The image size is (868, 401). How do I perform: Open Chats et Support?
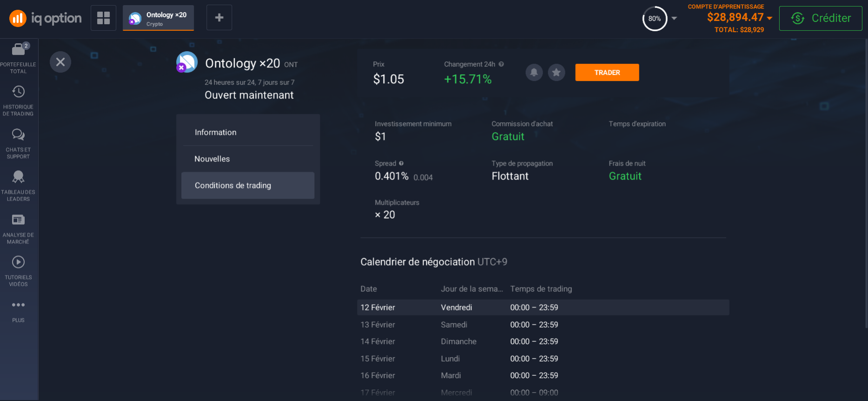pyautogui.click(x=18, y=143)
